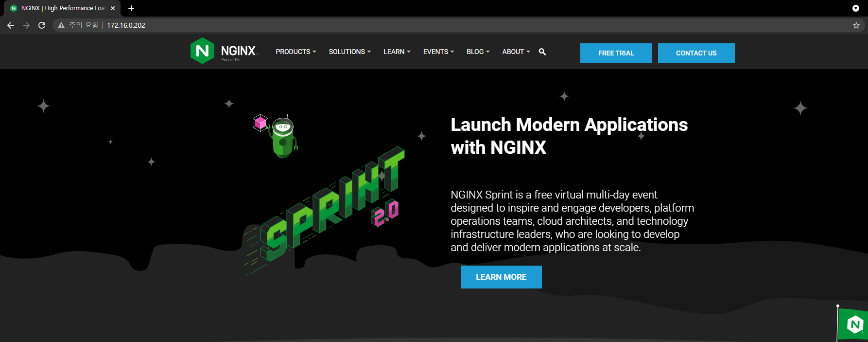Reload the page with the refresh icon
Screen dimensions: 868x342
point(42,25)
